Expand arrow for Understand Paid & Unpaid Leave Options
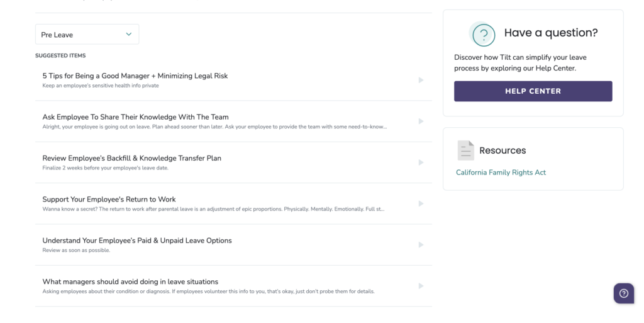This screenshot has height=323, width=644. tap(421, 244)
